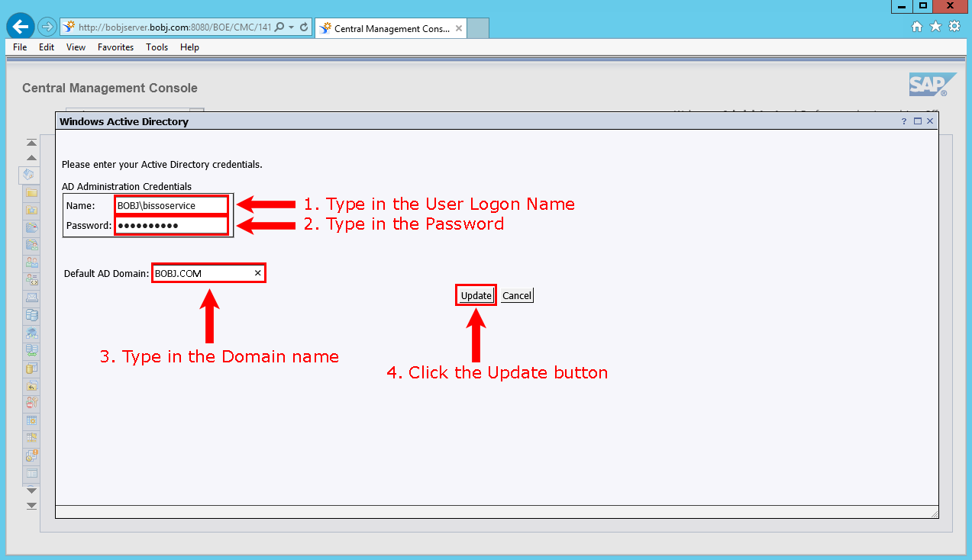Image resolution: width=972 pixels, height=560 pixels.
Task: Focus the Password input field
Action: click(x=171, y=225)
